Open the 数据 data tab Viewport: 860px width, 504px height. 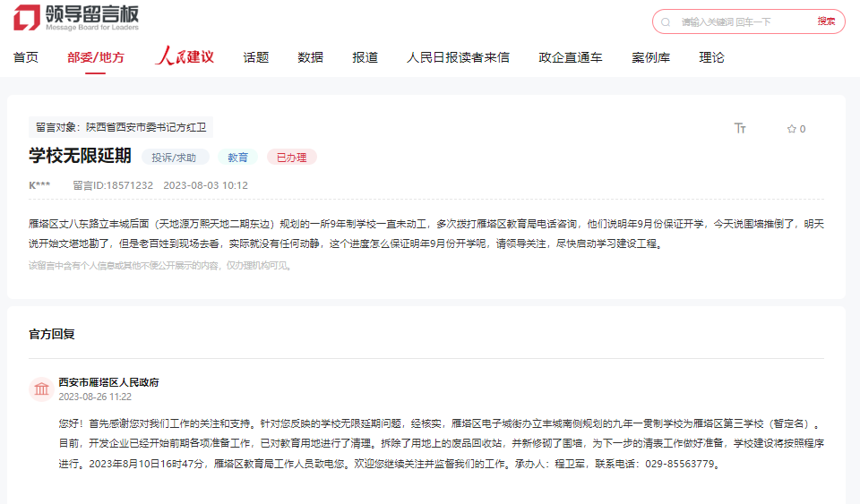pyautogui.click(x=311, y=57)
